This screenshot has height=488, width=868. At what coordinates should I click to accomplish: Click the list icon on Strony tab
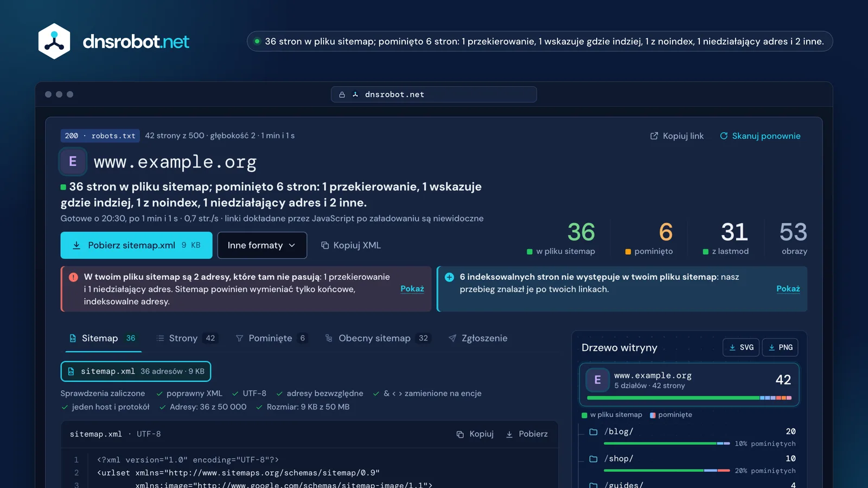(160, 338)
